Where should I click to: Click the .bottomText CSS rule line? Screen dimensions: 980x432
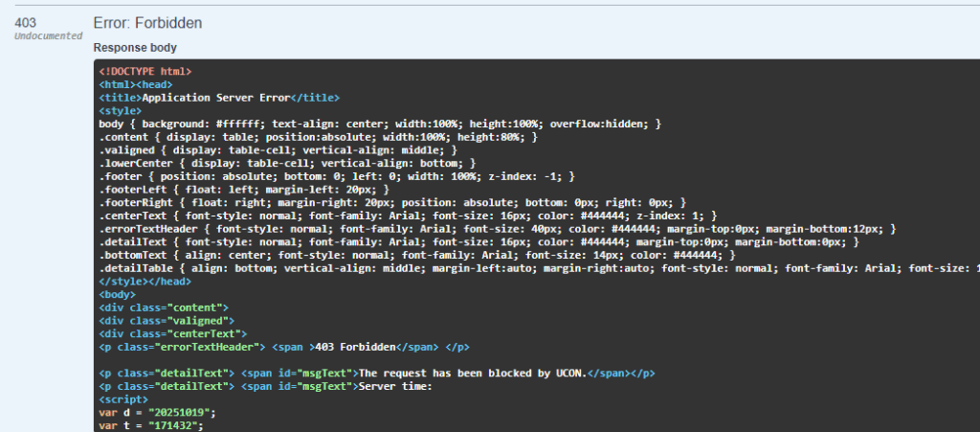(x=416, y=255)
